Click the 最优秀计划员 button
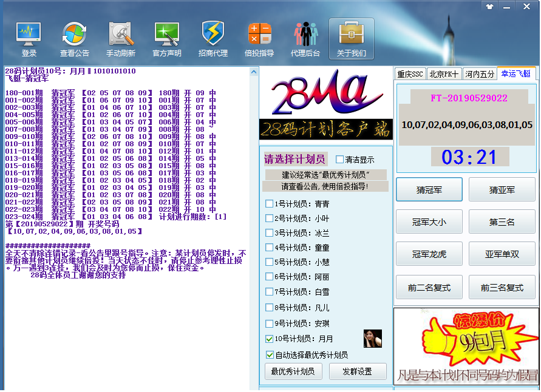The width and height of the screenshot is (541, 392). [293, 371]
